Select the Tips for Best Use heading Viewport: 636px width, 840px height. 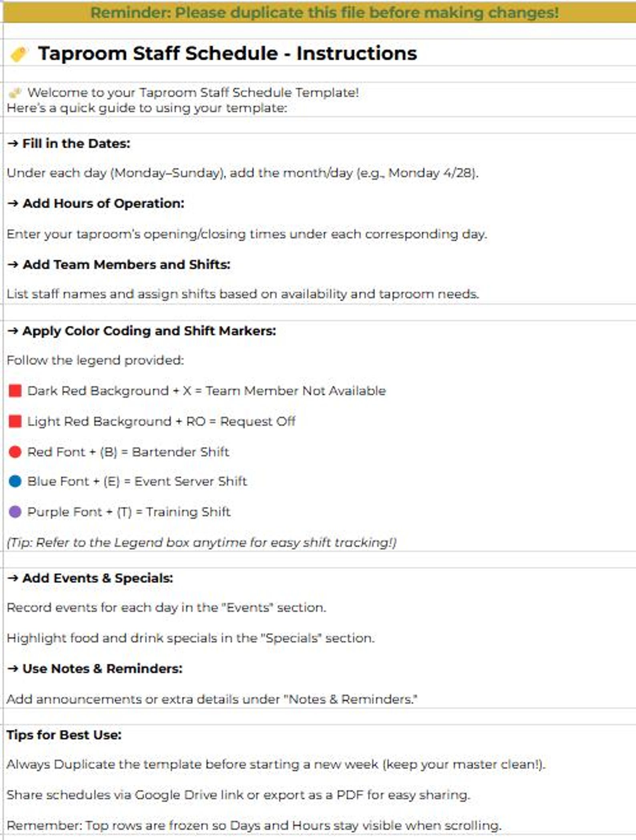click(64, 735)
